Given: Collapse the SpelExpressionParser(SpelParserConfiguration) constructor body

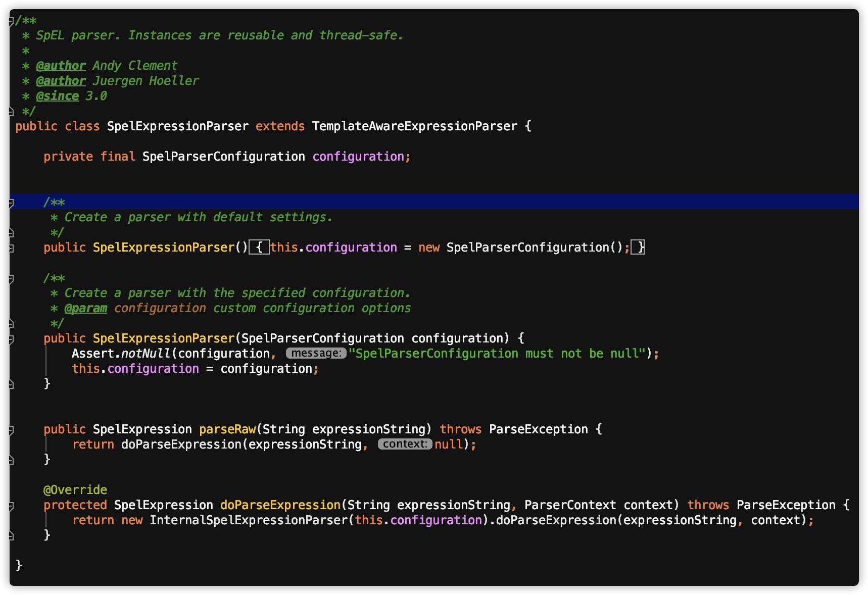Looking at the screenshot, I should 11,339.
